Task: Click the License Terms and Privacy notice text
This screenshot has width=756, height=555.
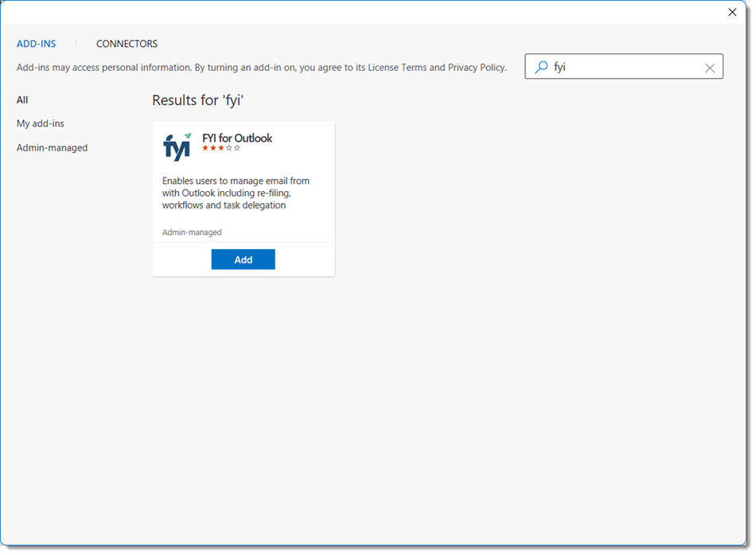Action: coord(262,68)
